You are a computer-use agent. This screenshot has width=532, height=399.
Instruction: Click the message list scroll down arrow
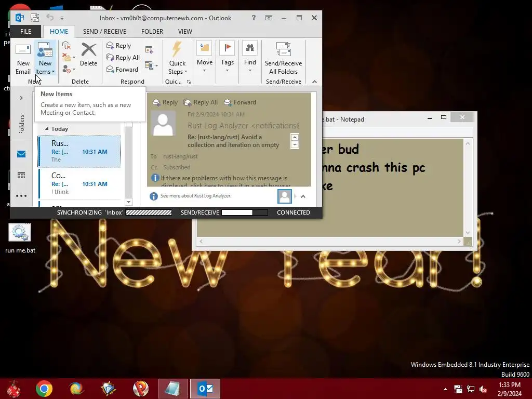128,202
